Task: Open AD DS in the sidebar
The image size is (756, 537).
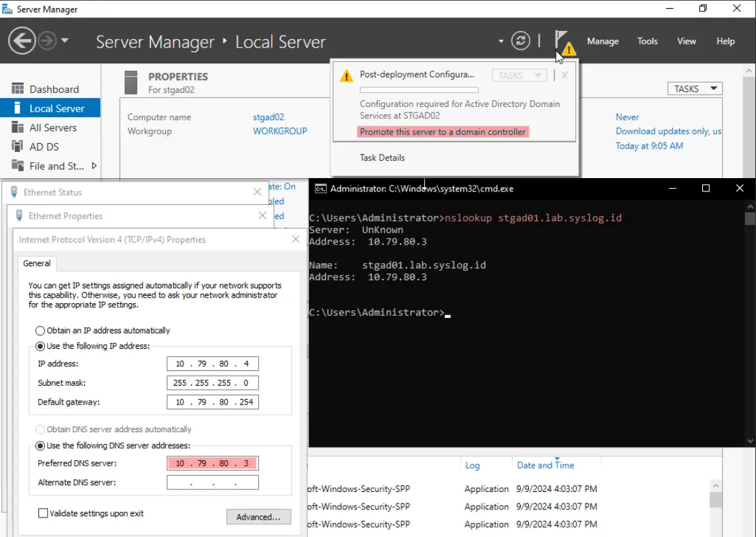Action: coord(44,147)
